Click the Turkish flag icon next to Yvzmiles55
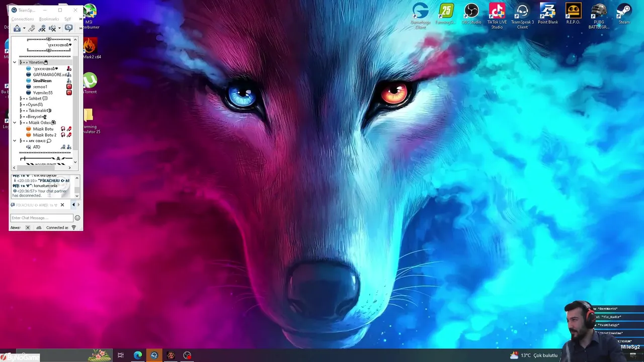The height and width of the screenshot is (362, 644). point(69,93)
